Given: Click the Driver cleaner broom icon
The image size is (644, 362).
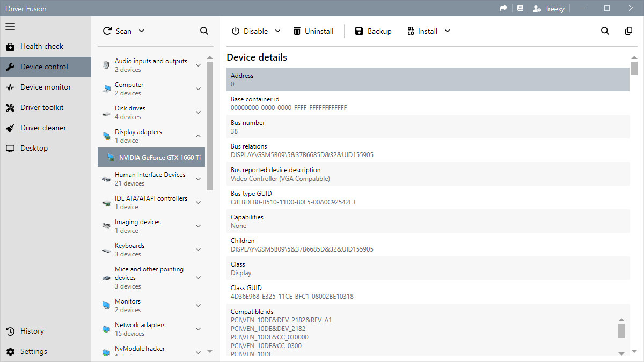Looking at the screenshot, I should point(10,128).
